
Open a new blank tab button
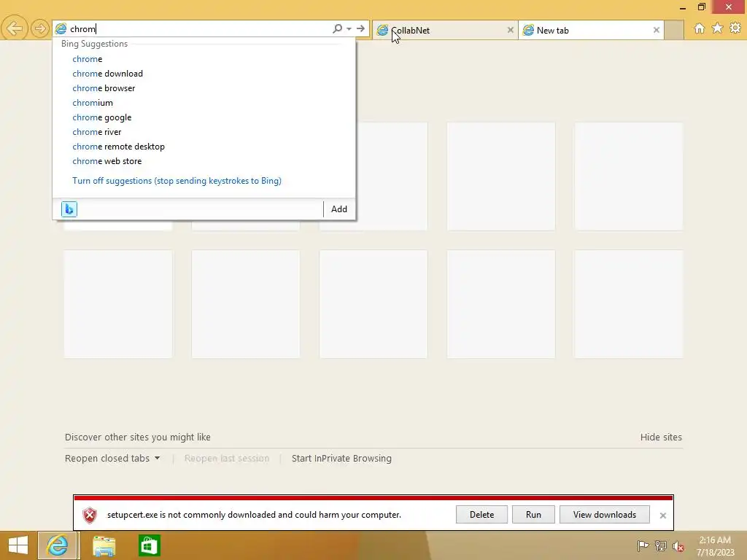click(x=673, y=30)
